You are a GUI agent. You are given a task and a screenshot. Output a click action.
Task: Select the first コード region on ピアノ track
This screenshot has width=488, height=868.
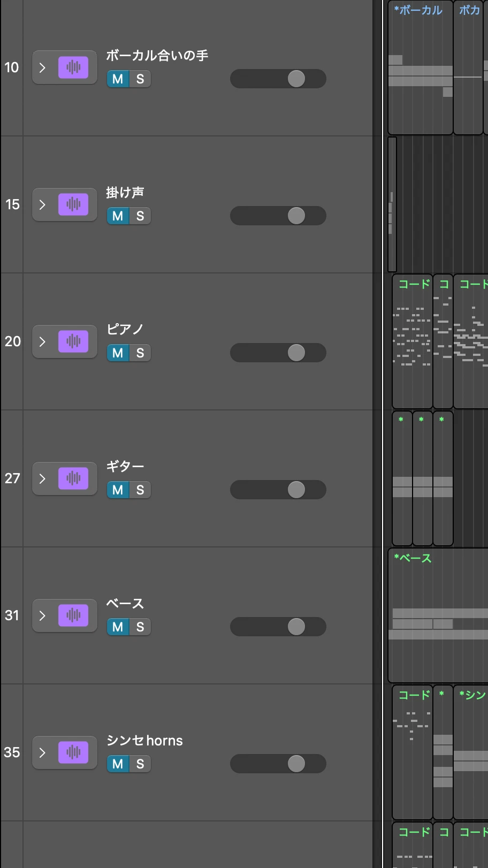click(413, 341)
